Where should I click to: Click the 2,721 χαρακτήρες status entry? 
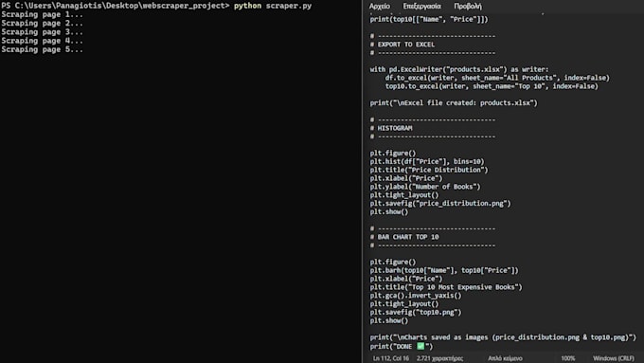pyautogui.click(x=439, y=358)
